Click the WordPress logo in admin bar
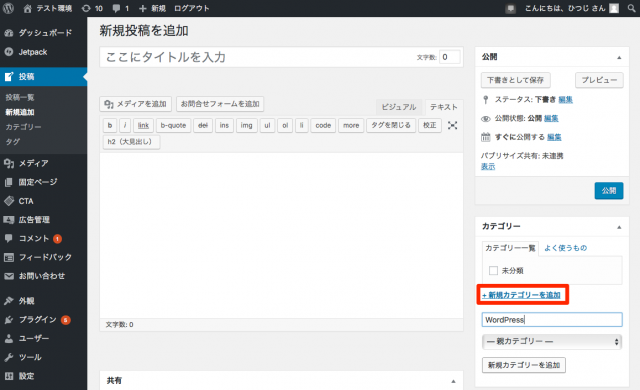 pyautogui.click(x=8, y=8)
